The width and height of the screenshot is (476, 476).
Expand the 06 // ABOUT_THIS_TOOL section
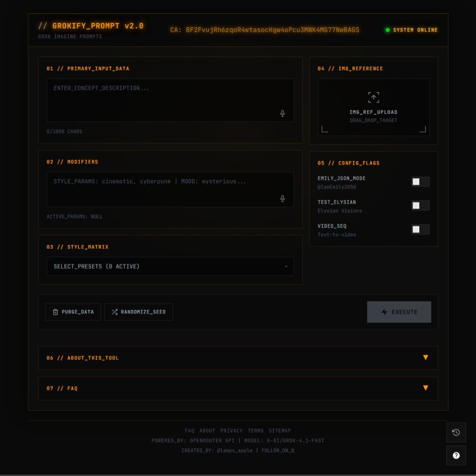(238, 358)
